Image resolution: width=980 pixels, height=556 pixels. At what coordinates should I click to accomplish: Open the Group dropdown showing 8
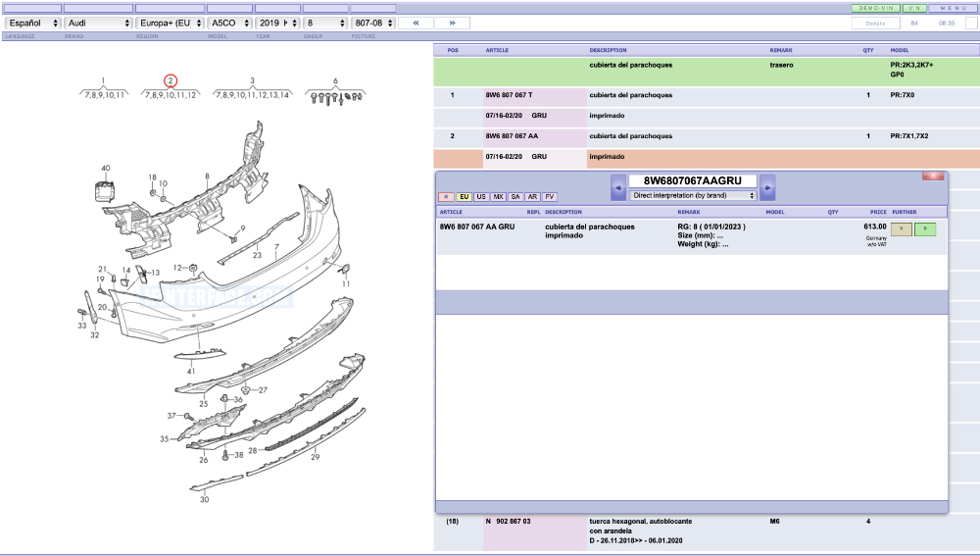click(325, 24)
